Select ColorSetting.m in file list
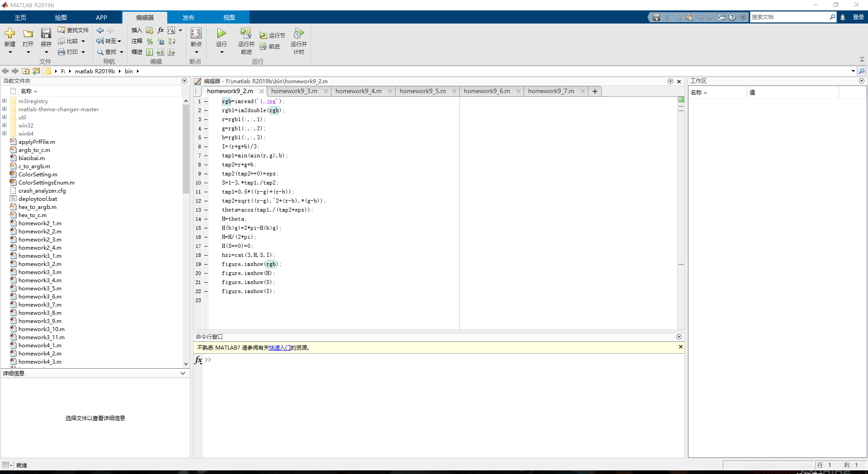The width and height of the screenshot is (868, 474). click(x=38, y=175)
